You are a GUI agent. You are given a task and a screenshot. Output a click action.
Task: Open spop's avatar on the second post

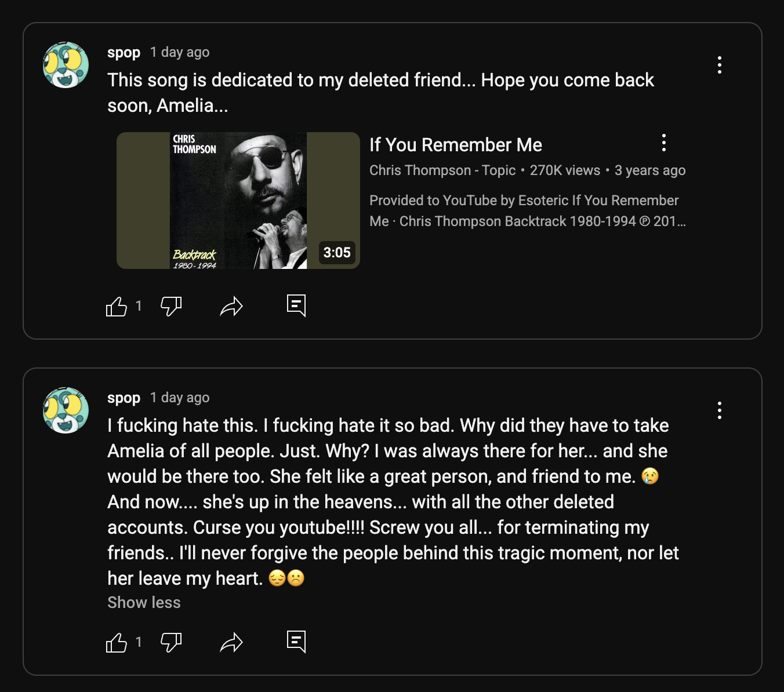[66, 410]
